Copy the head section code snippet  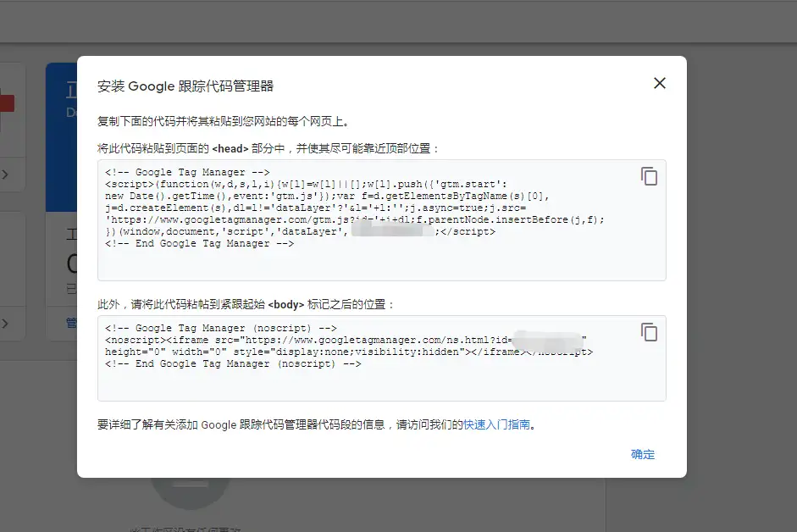(x=649, y=176)
